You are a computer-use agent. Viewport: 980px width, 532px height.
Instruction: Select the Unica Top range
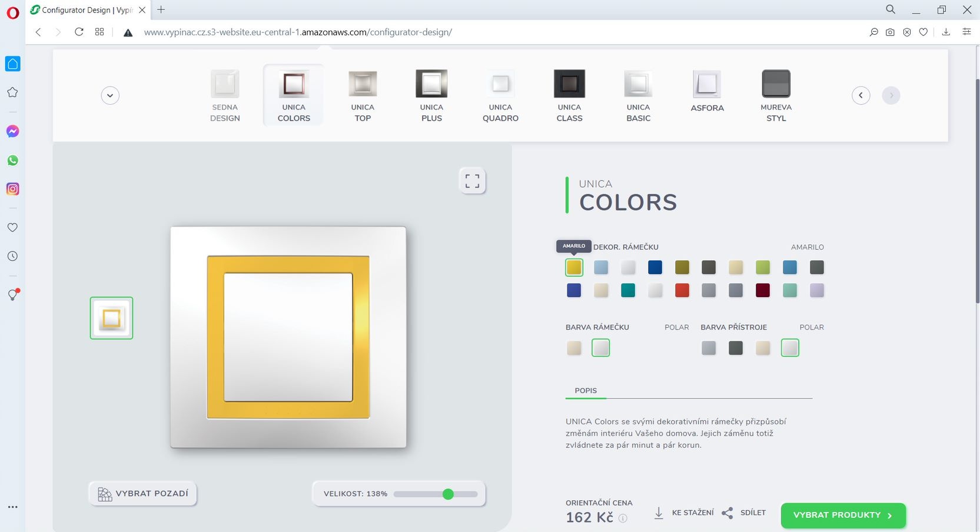[363, 96]
